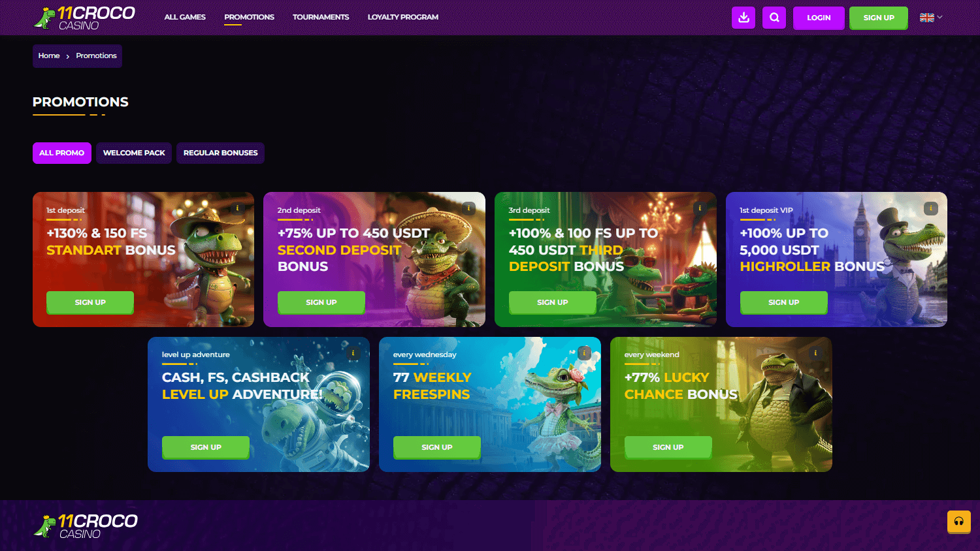Enable the WELCOME PACK filter
The height and width of the screenshot is (551, 980).
133,153
